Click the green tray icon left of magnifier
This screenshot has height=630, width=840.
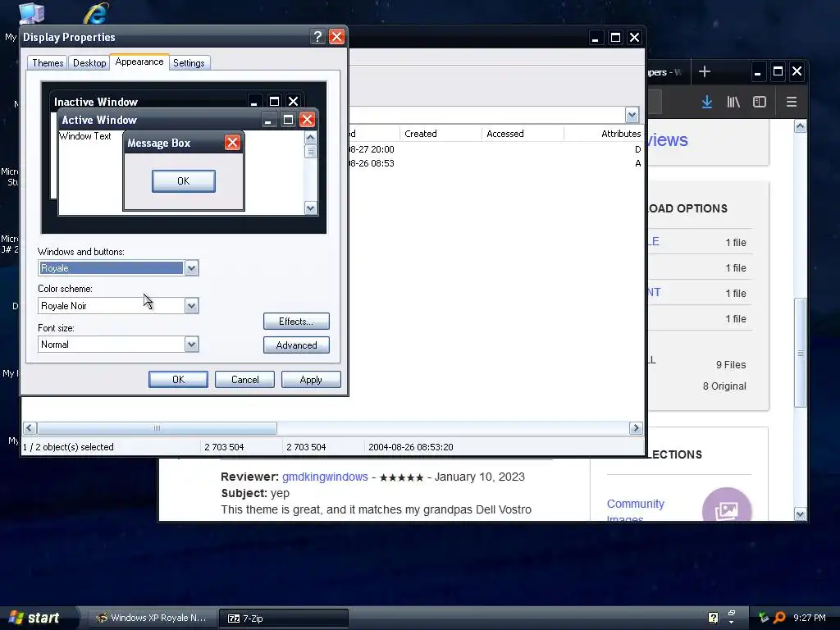764,618
